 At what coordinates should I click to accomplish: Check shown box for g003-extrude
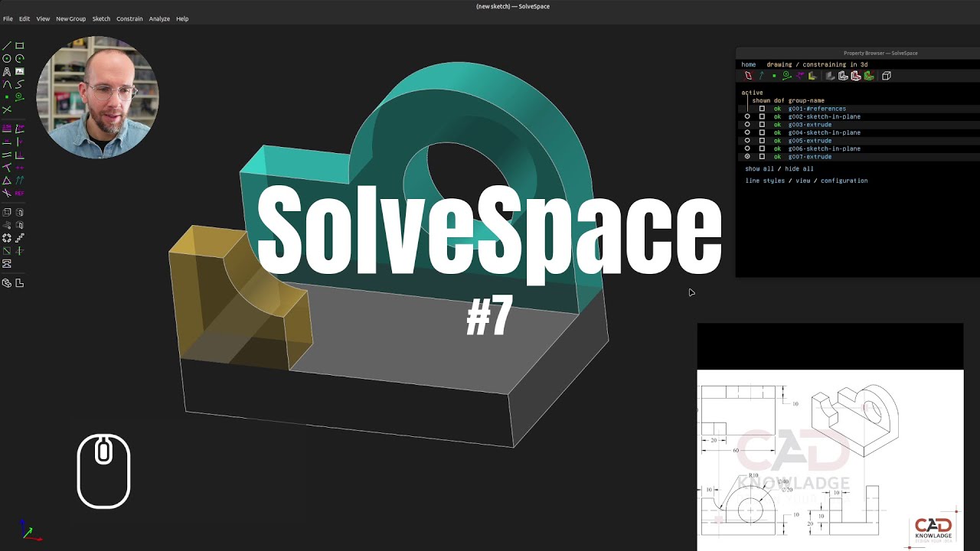point(762,125)
